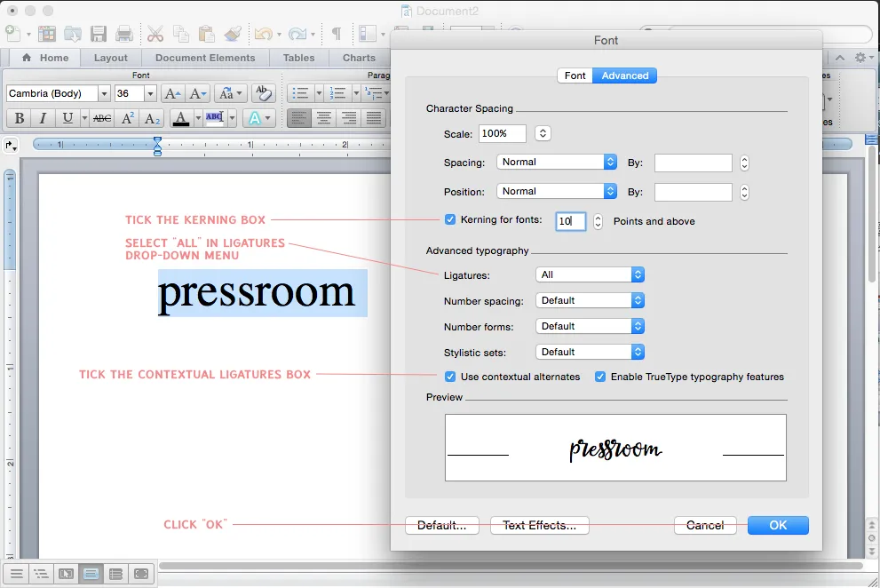Image resolution: width=880 pixels, height=588 pixels.
Task: Apply Italic formatting
Action: [43, 118]
